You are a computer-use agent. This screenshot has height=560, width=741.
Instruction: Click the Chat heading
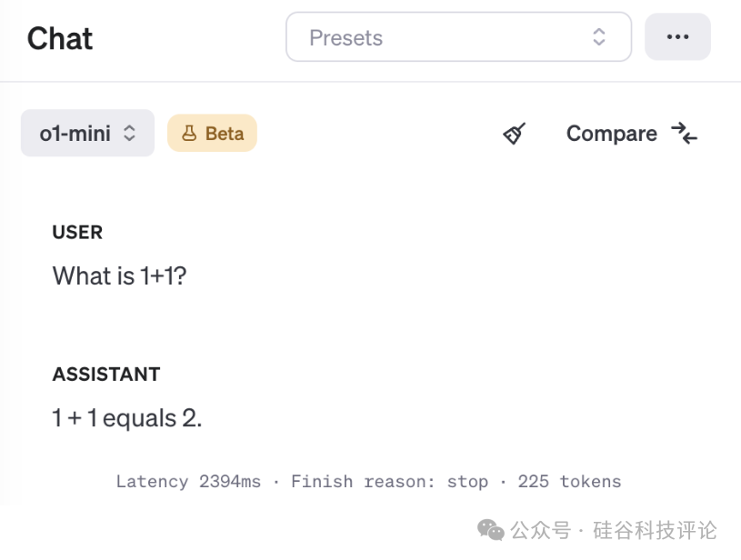pyautogui.click(x=60, y=38)
